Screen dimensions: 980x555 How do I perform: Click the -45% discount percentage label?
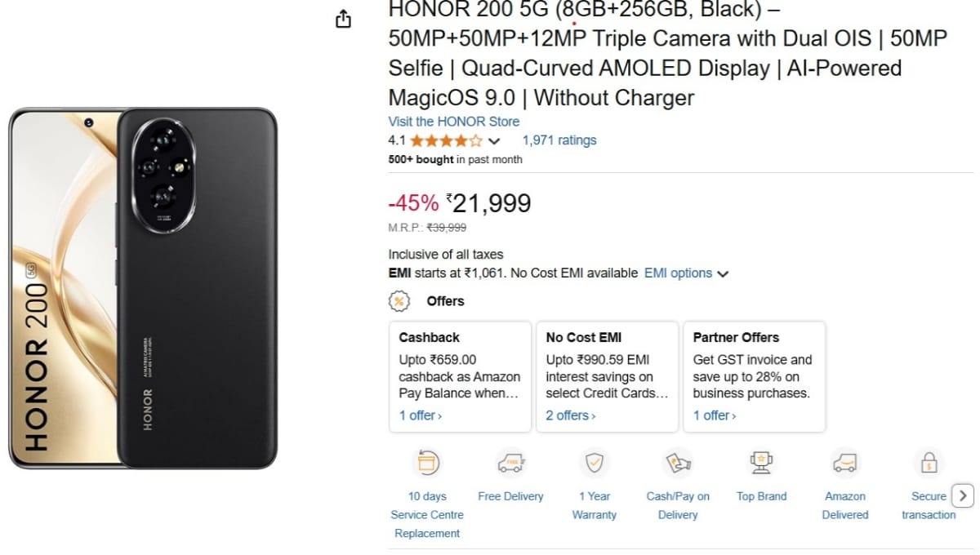click(x=414, y=203)
